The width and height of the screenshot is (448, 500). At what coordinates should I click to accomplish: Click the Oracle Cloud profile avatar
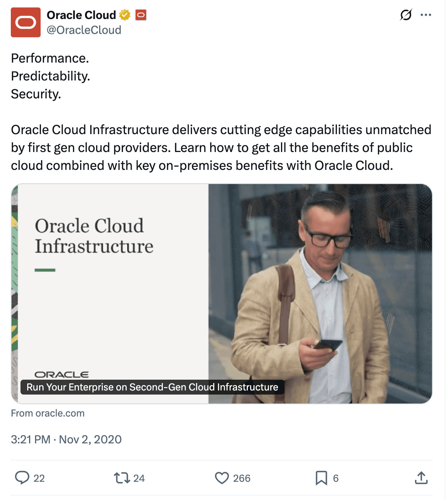tap(25, 22)
